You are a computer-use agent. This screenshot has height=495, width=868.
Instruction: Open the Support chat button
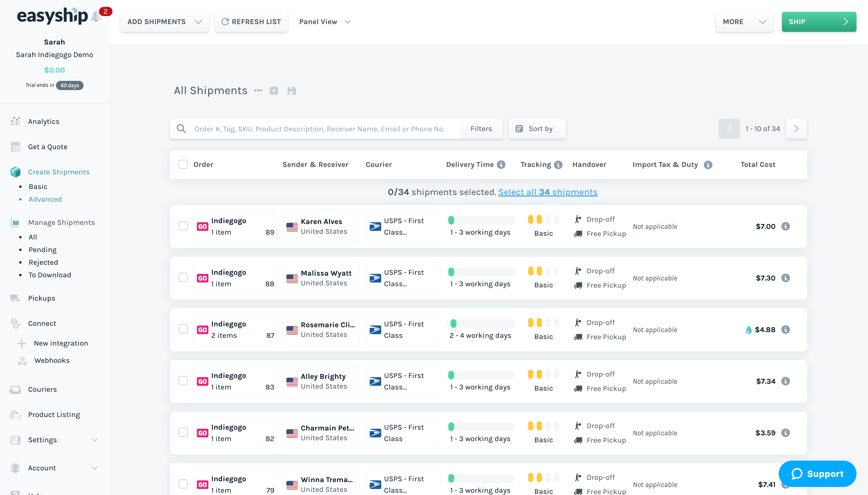tap(817, 473)
